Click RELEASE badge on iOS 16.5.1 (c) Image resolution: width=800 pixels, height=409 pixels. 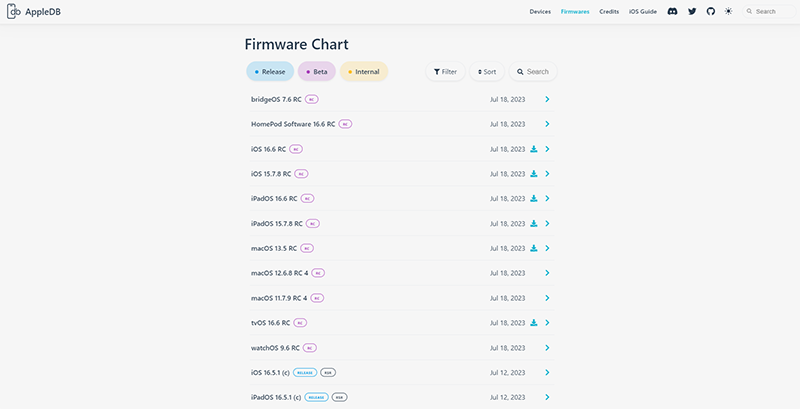pyautogui.click(x=305, y=373)
